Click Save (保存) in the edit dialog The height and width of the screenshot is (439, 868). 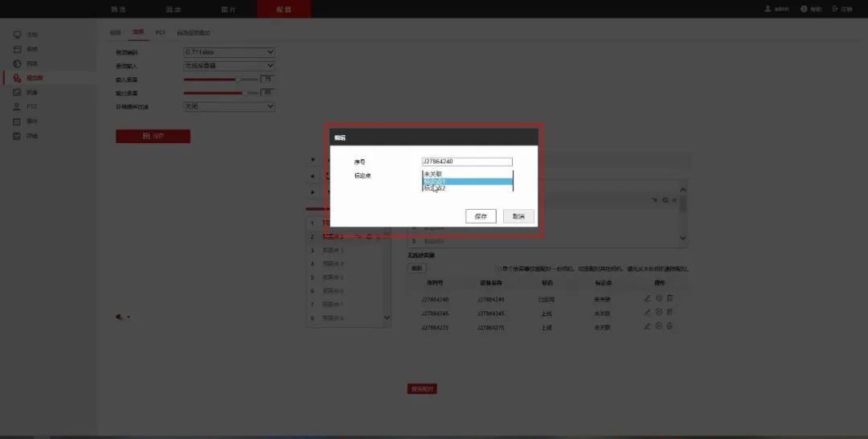click(x=481, y=216)
